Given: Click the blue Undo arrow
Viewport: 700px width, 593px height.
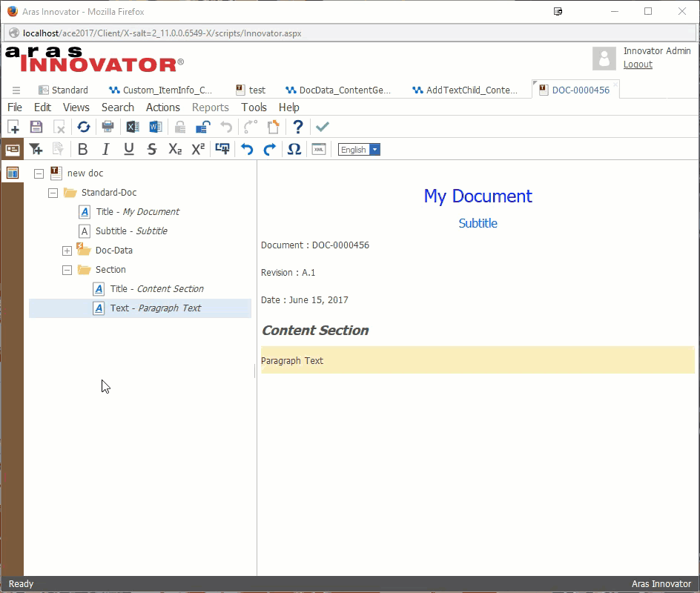Looking at the screenshot, I should [247, 149].
